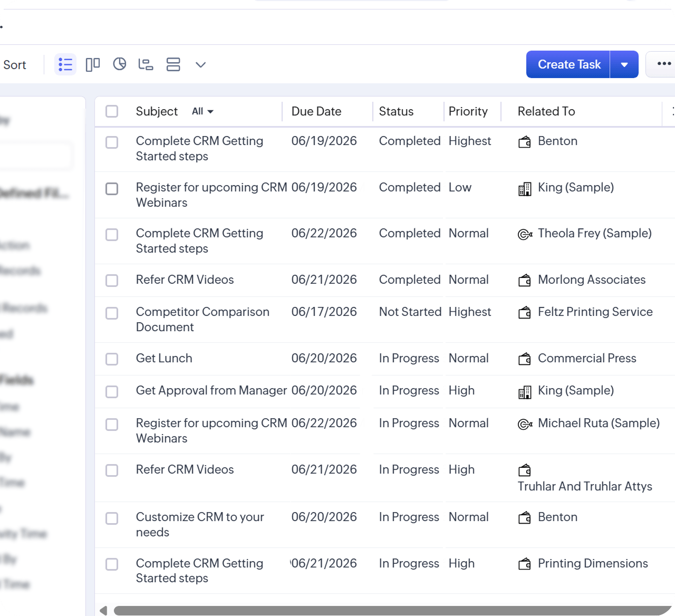Open Morlong Associates link
The image size is (675, 616).
[x=592, y=280]
